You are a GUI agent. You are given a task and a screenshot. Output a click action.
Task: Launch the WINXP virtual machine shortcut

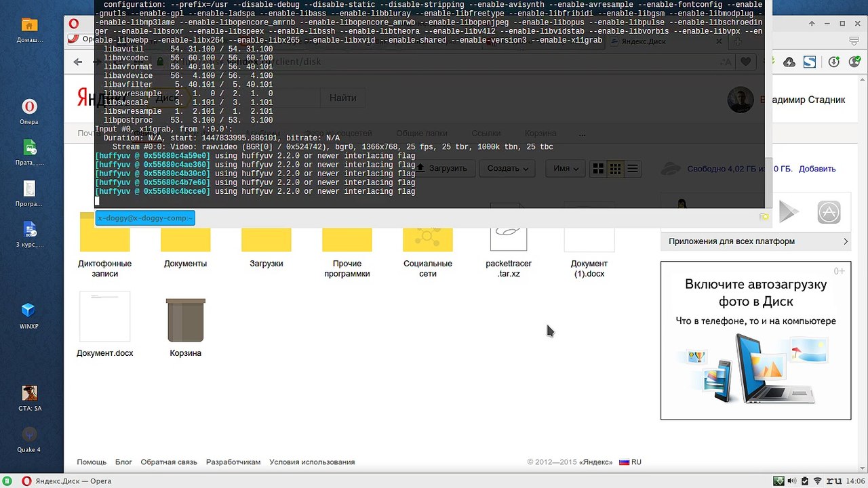click(x=29, y=315)
